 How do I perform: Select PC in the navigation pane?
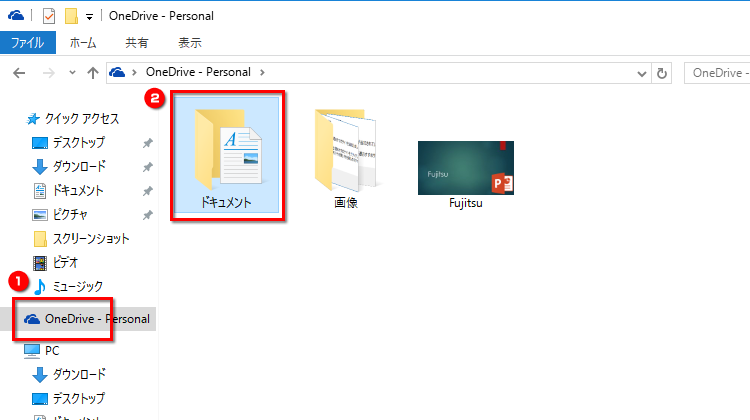tap(52, 351)
